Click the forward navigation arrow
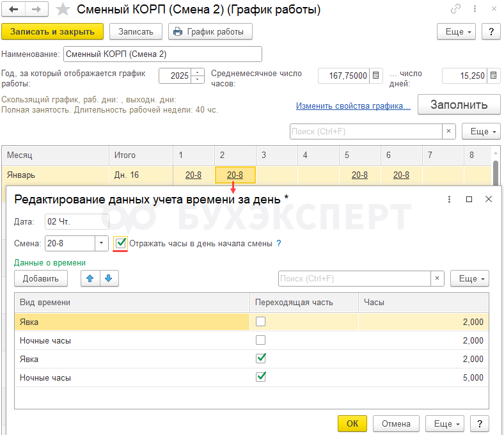Image resolution: width=504 pixels, height=435 pixels. 36,10
